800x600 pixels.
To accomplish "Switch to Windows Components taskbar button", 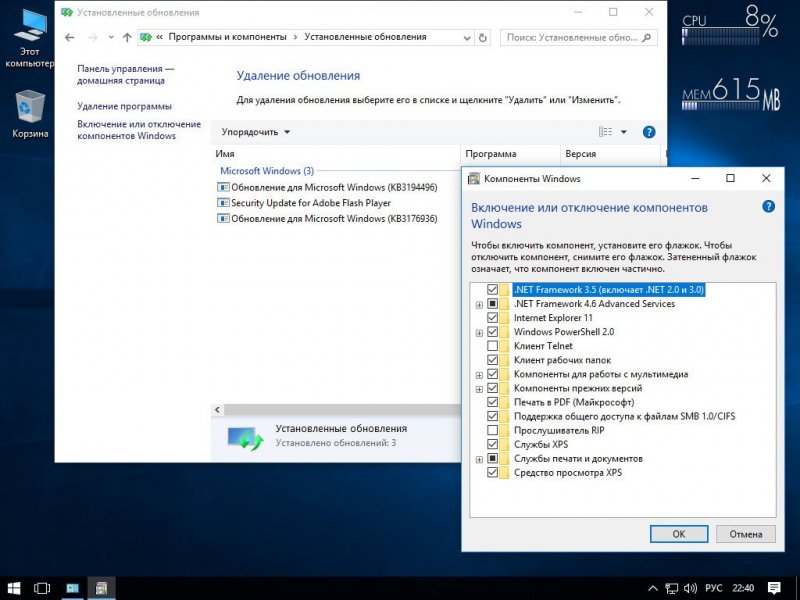I will pos(101,588).
